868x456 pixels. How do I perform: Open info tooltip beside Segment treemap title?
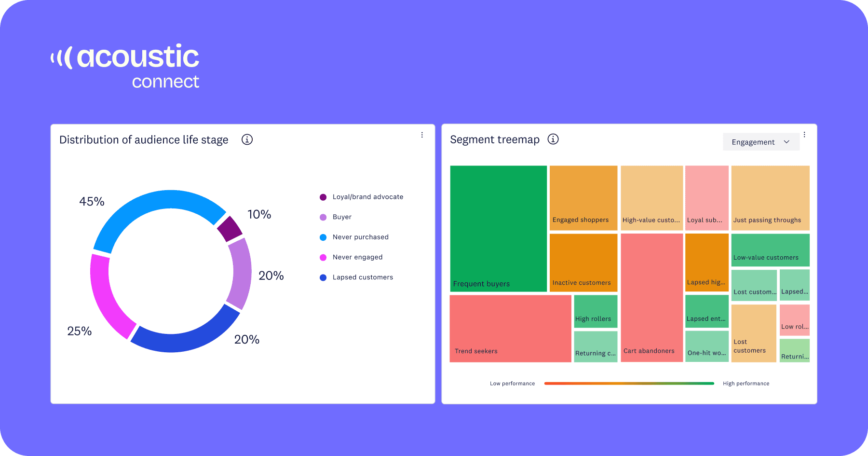(553, 139)
